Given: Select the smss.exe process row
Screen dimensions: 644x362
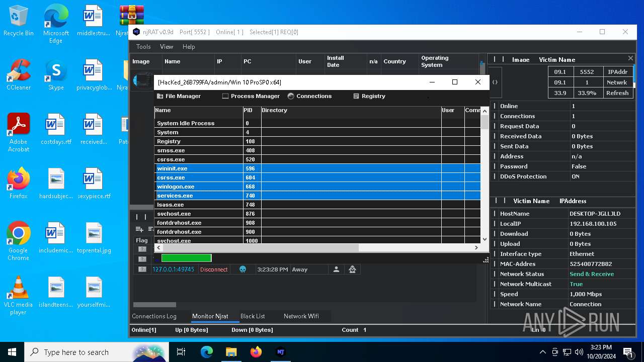Looking at the screenshot, I should [x=317, y=150].
